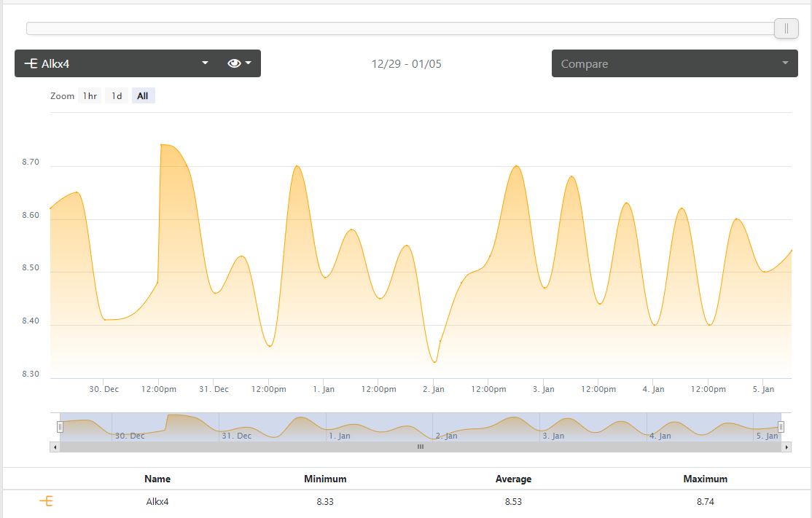Open the caret next to the eye icon
Screen dimensions: 812x518
click(249, 63)
